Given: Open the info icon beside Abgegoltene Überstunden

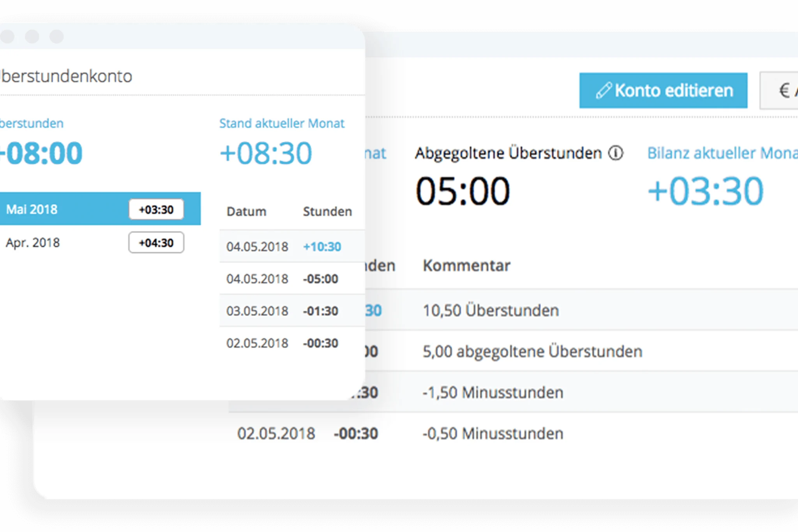Looking at the screenshot, I should point(616,153).
